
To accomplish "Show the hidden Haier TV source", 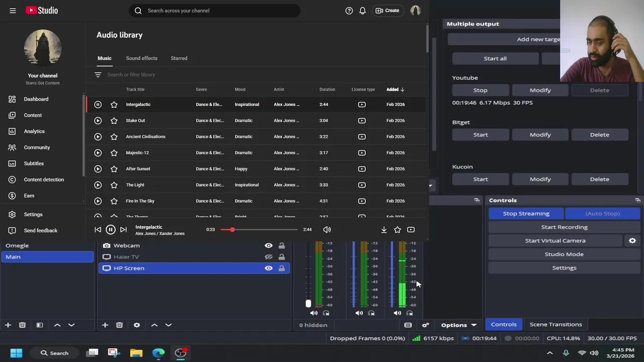I will [269, 257].
